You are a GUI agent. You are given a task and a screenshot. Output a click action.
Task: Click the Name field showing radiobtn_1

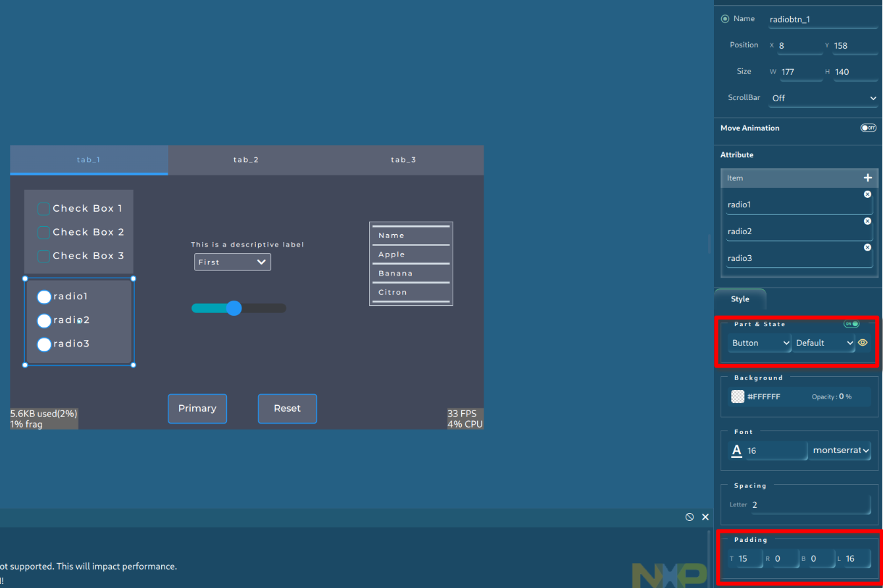point(822,19)
